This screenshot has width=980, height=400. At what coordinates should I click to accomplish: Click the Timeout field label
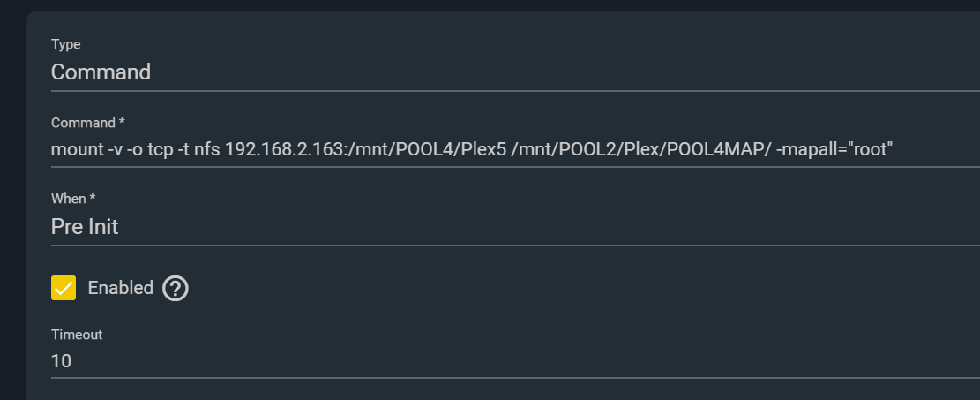pos(76,335)
